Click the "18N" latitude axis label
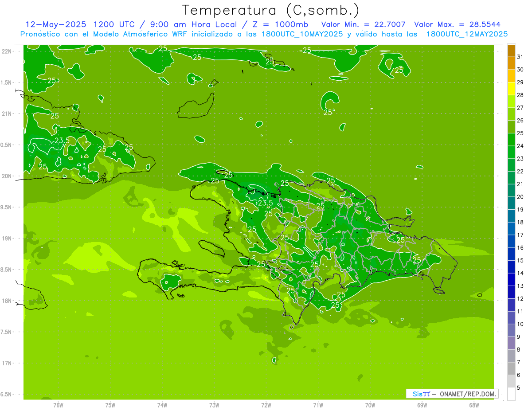 pyautogui.click(x=7, y=301)
